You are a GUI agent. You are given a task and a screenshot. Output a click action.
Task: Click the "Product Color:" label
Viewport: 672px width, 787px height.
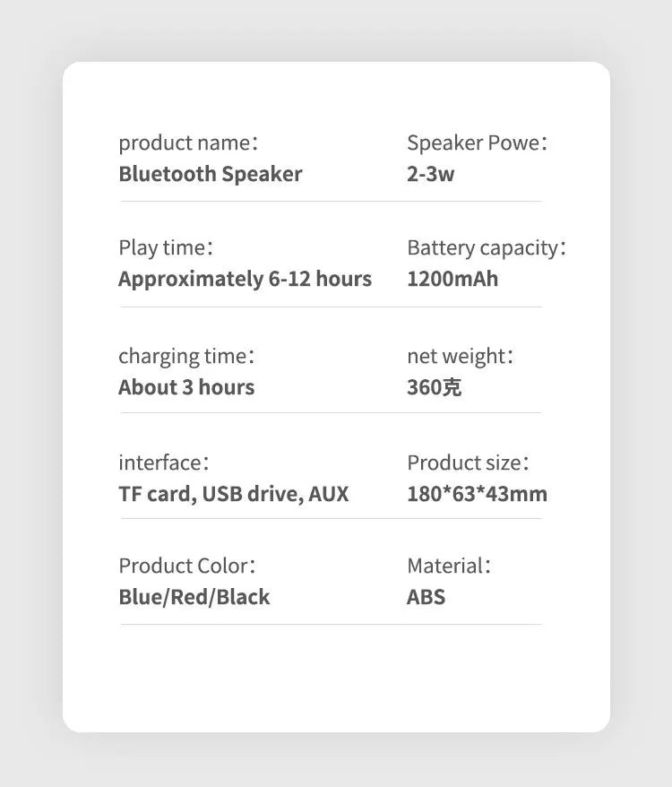(187, 566)
